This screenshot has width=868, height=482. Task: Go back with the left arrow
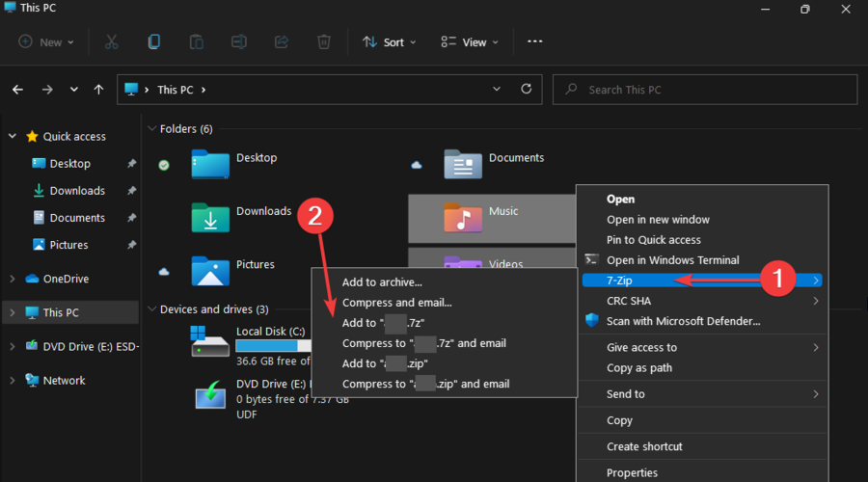17,90
